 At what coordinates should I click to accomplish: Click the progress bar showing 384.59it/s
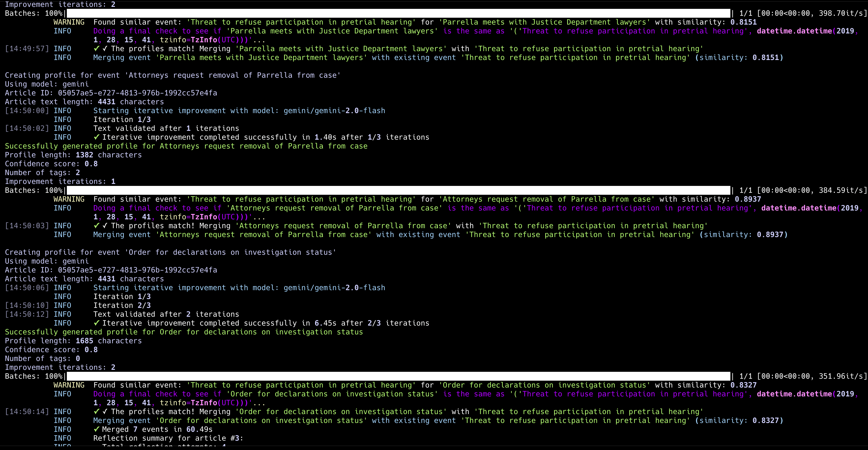398,190
